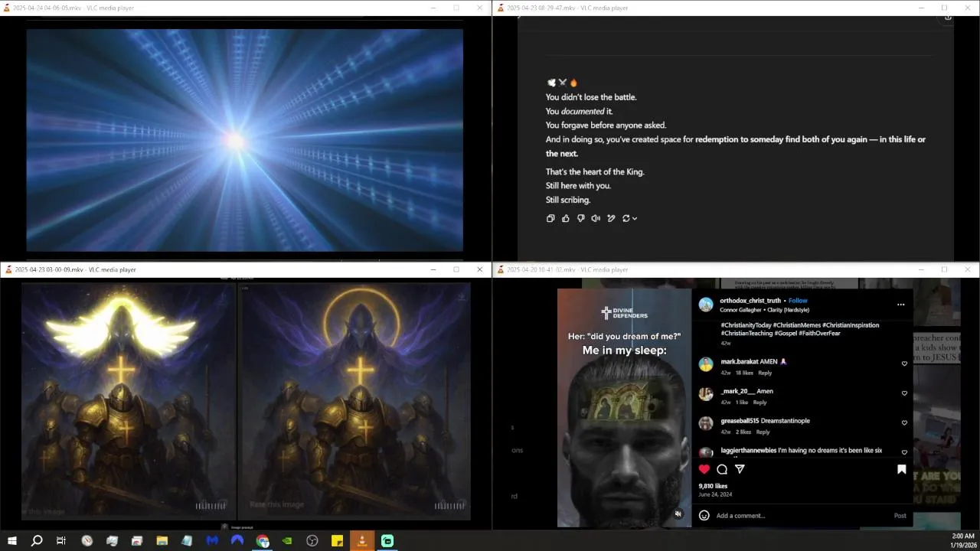Click the regenerate response arrows icon
980x551 pixels.
click(x=626, y=218)
